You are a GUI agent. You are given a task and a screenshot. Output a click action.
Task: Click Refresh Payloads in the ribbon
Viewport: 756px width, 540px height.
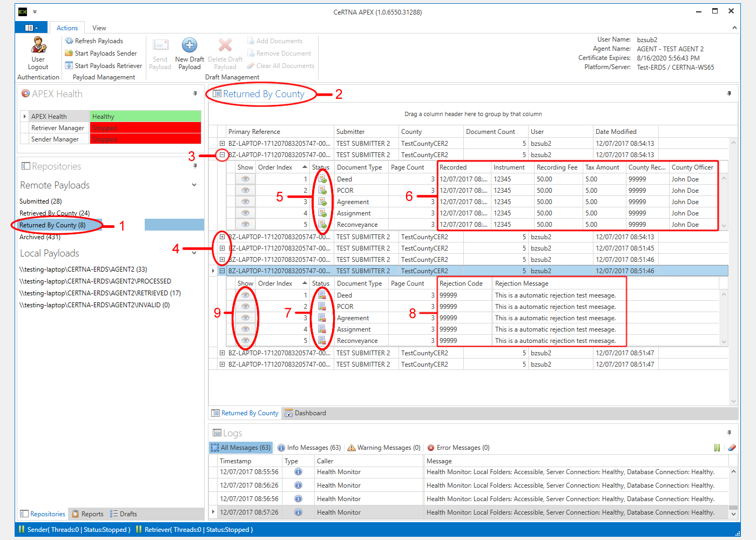coord(94,41)
